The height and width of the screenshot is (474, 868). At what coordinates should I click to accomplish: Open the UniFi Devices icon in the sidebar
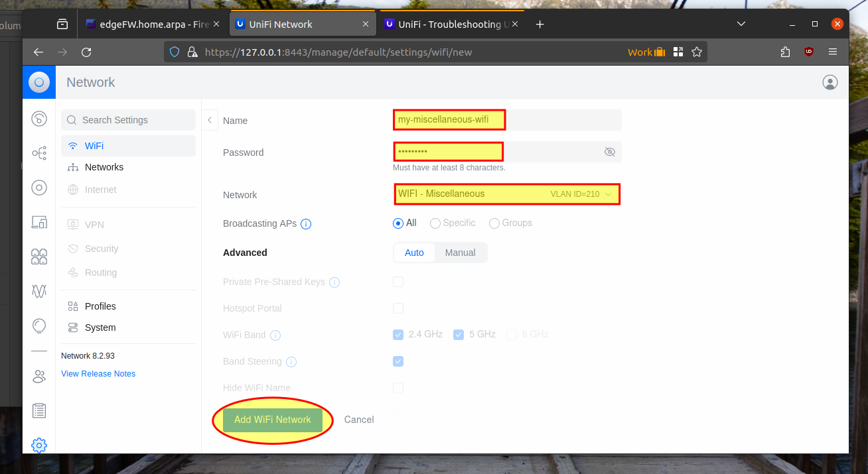[x=39, y=188]
